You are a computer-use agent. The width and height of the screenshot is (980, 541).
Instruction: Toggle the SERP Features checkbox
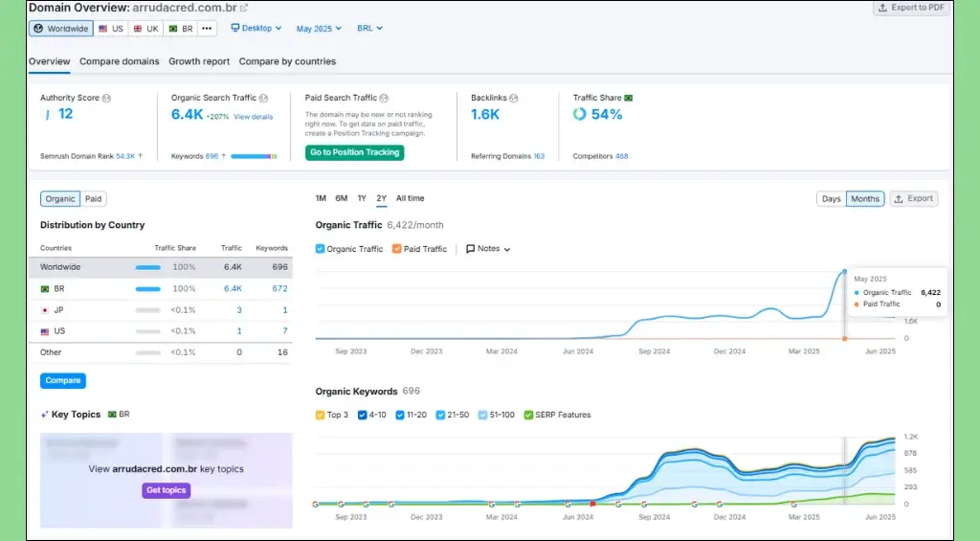coord(528,415)
